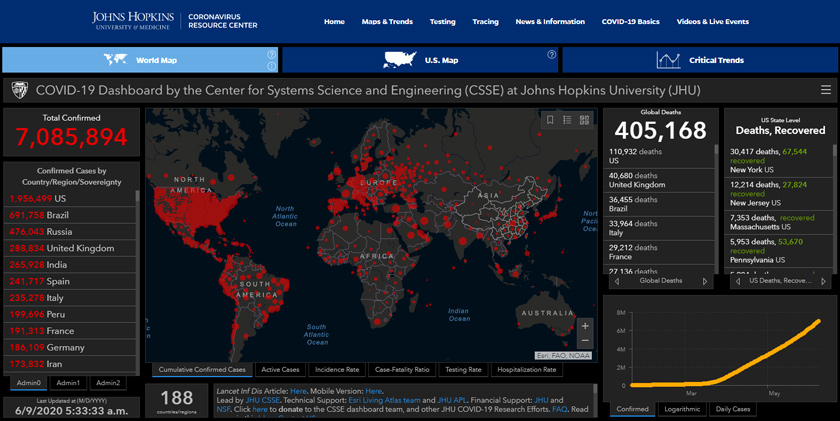
Task: Open the hamburger menu in dashboard header
Action: [x=825, y=90]
